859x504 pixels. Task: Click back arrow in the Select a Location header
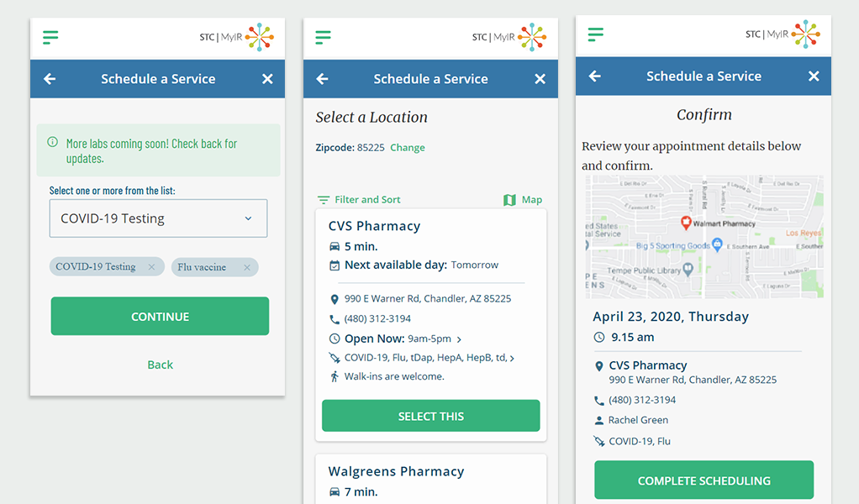click(x=322, y=79)
